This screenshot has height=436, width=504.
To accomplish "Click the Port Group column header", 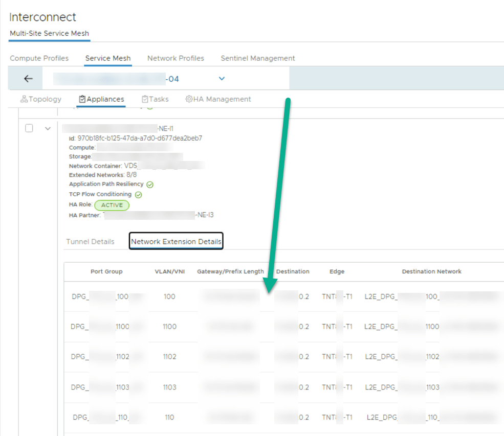I will 106,271.
